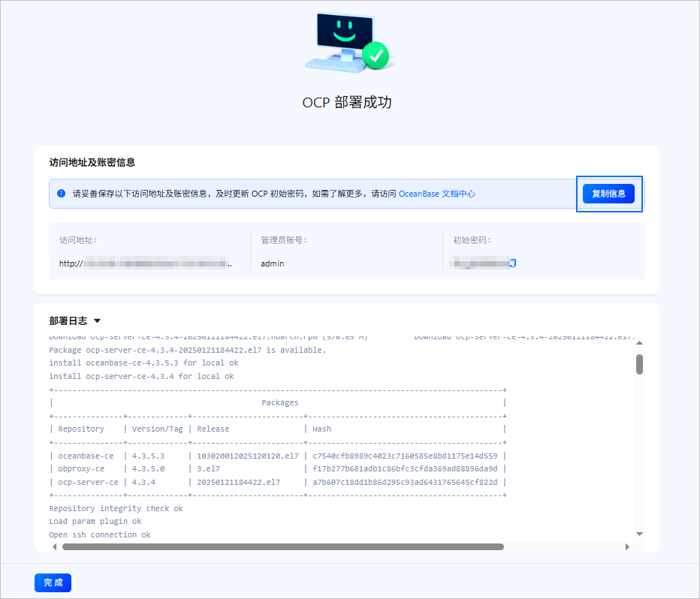700x599 pixels.
Task: Click the log's scroll down arrow
Action: pos(639,534)
